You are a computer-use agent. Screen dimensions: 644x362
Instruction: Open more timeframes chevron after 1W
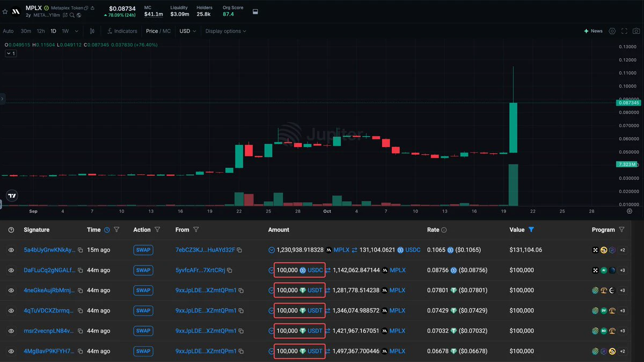pos(77,31)
